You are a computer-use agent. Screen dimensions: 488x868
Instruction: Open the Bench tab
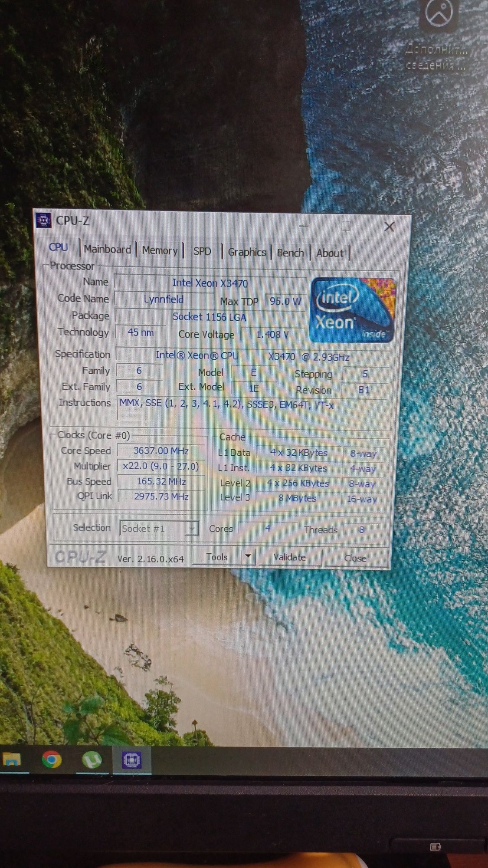[x=290, y=253]
